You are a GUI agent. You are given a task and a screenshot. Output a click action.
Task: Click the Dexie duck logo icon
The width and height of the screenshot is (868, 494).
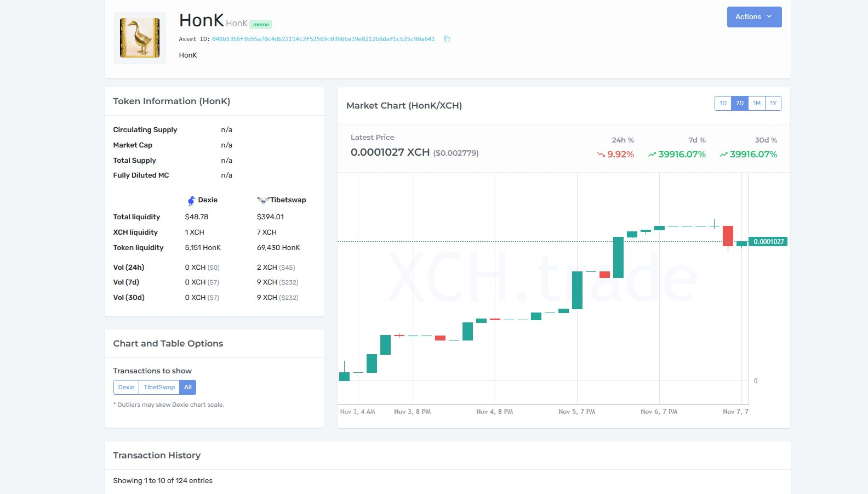coord(191,201)
